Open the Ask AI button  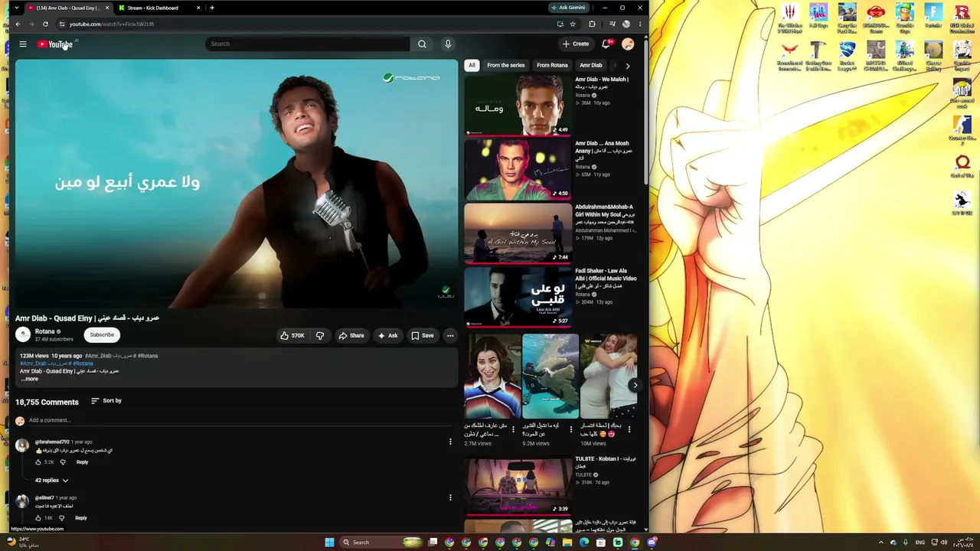point(387,335)
